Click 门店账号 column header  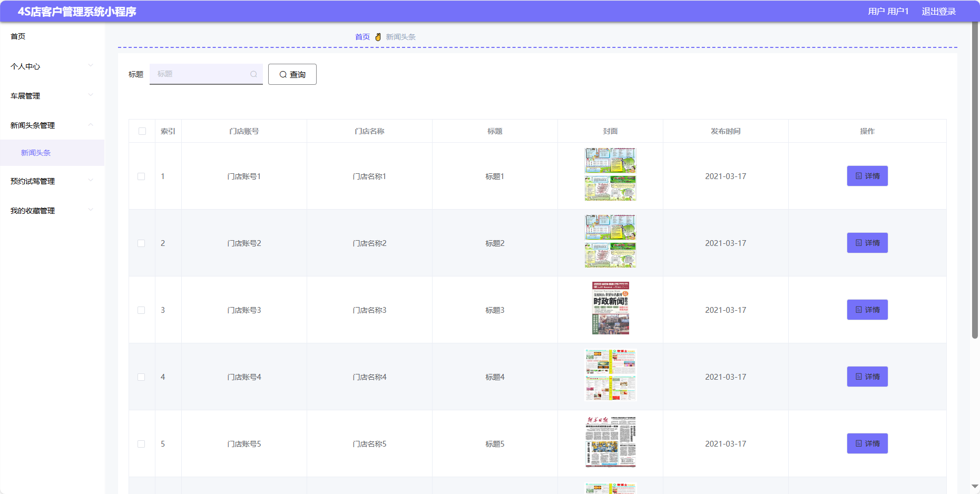point(244,131)
